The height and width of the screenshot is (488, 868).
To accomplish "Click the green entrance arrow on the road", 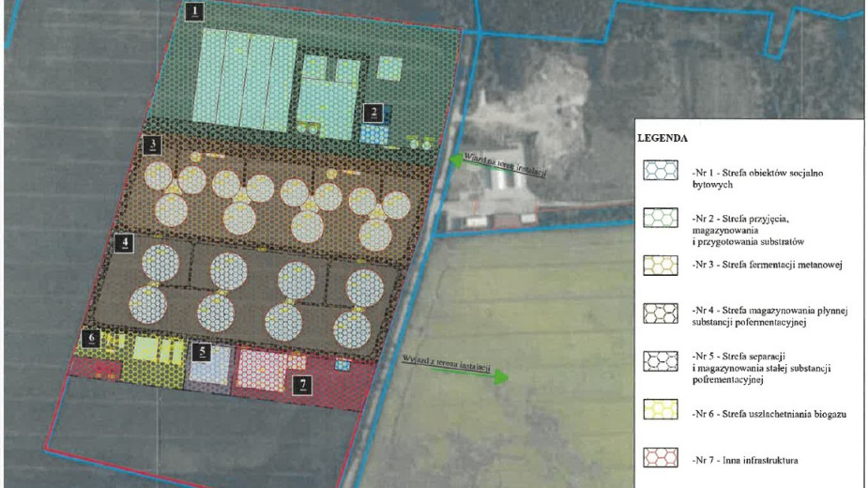I will coord(462,160).
